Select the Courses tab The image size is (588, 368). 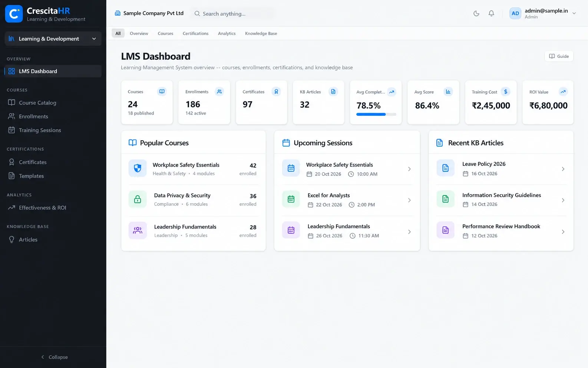[165, 33]
